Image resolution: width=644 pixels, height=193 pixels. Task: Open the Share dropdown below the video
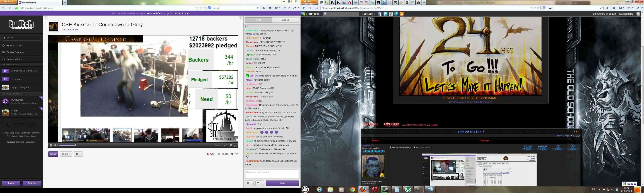66,154
